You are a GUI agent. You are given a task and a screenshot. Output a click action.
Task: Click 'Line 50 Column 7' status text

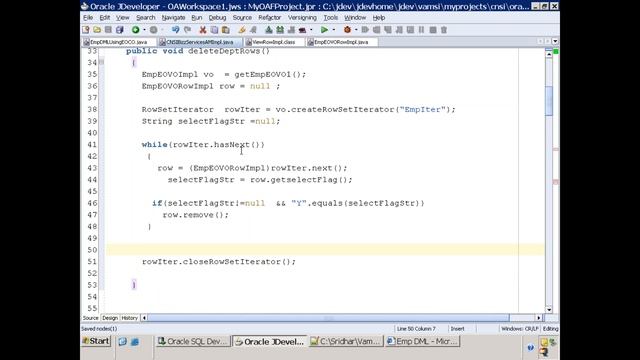coord(416,329)
